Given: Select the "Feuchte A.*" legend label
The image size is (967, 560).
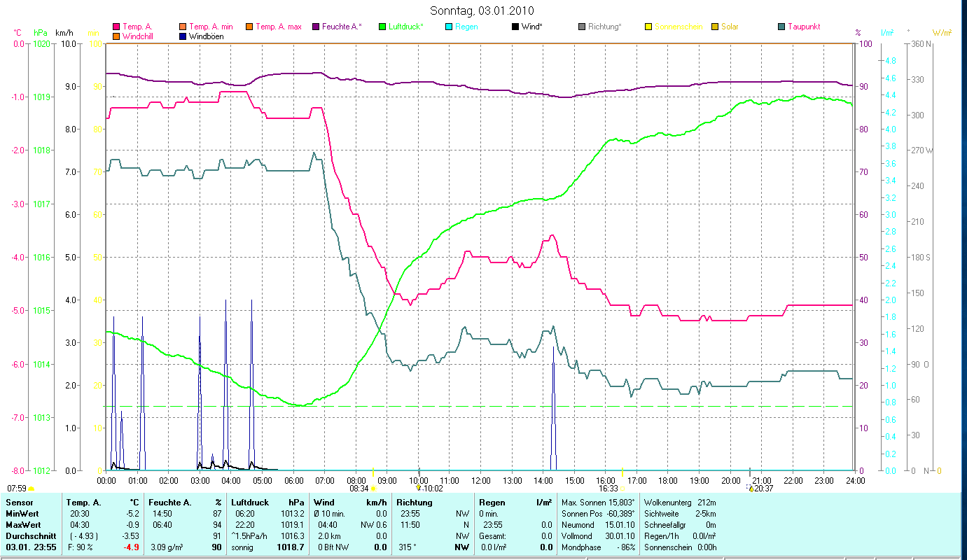Looking at the screenshot, I should pyautogui.click(x=342, y=27).
